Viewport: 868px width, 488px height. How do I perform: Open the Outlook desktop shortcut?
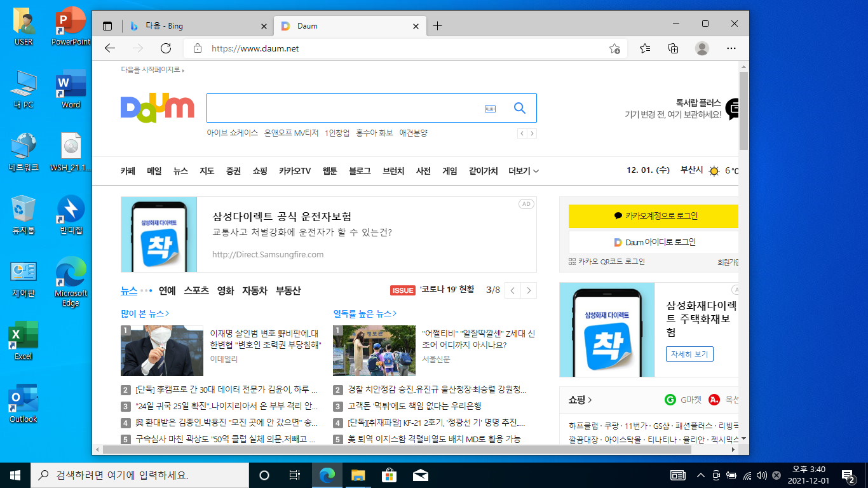[24, 403]
